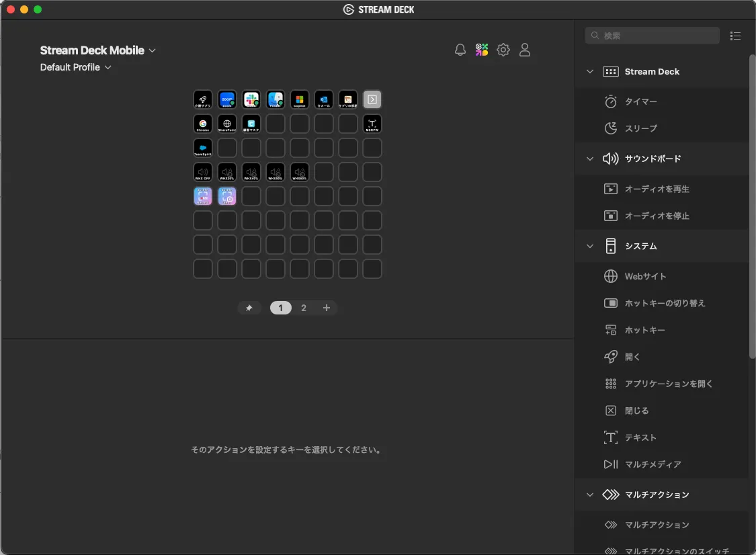Click the action list vertical scrollbar
The image size is (756, 555).
(752, 206)
